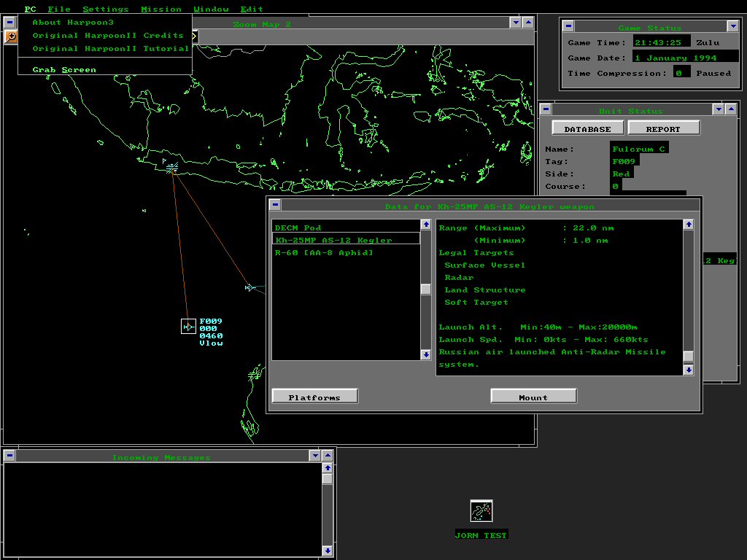Click Incoming Messages up-arrow title button
Screen dimensions: 747x560
pos(328,456)
